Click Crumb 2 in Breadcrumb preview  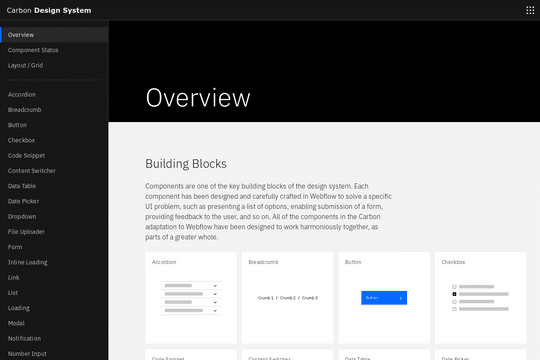click(288, 298)
